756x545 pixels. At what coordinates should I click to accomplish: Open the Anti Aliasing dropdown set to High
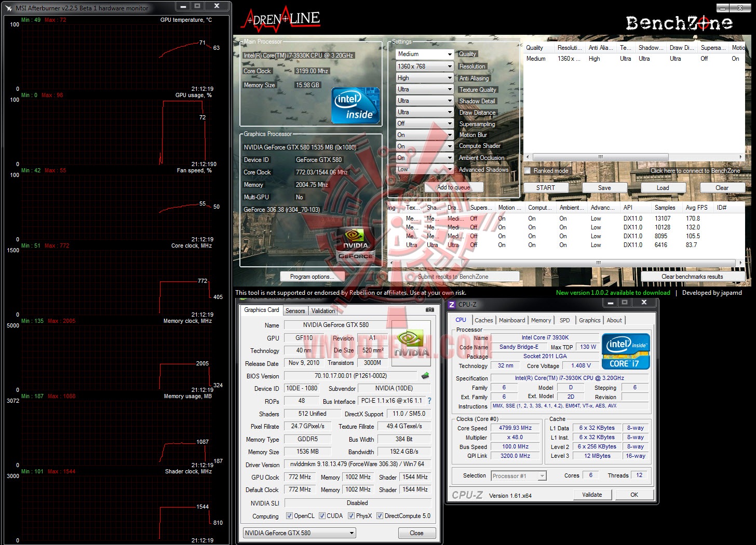pyautogui.click(x=425, y=78)
